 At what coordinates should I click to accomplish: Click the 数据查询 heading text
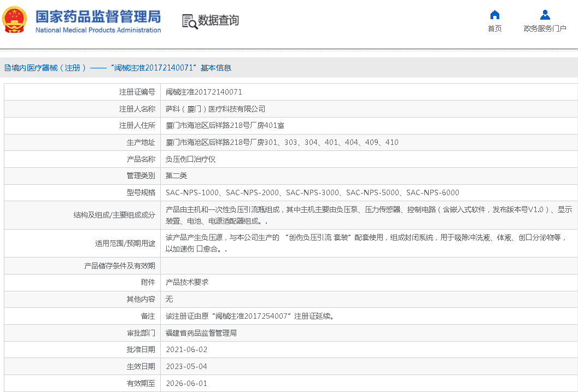(x=218, y=21)
